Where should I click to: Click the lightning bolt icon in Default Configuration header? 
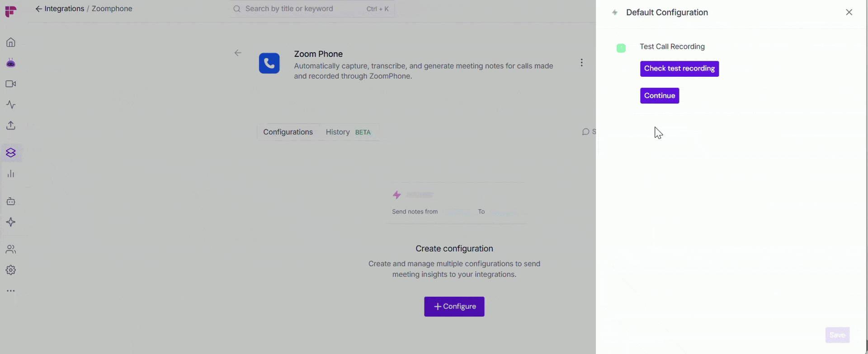(615, 13)
